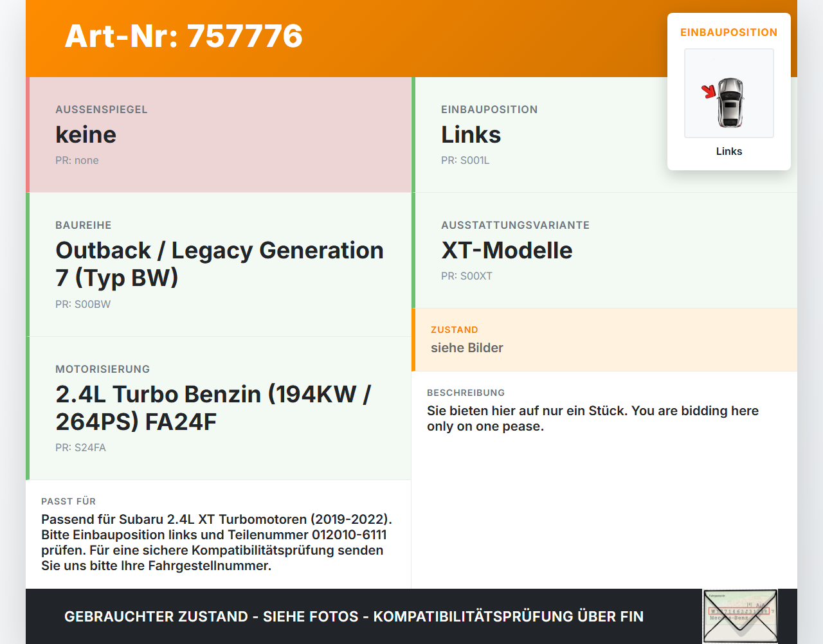
Task: Click the PR: S001L code
Action: click(466, 161)
